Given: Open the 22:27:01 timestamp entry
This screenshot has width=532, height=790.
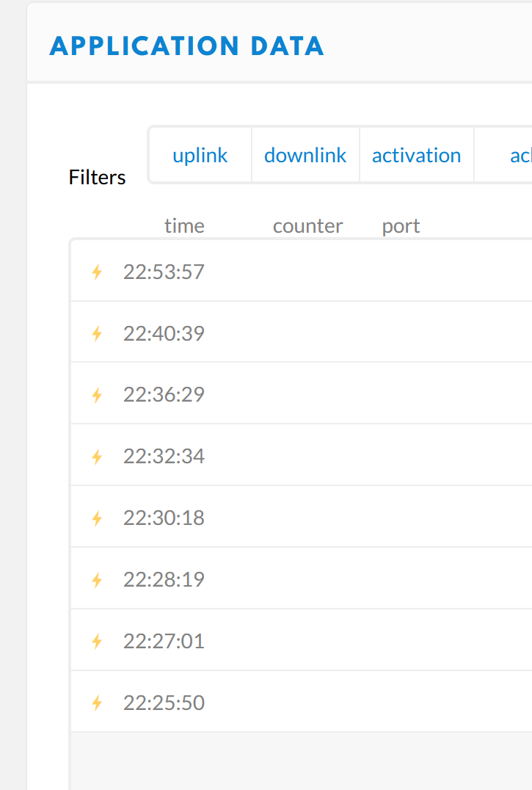Looking at the screenshot, I should (164, 642).
